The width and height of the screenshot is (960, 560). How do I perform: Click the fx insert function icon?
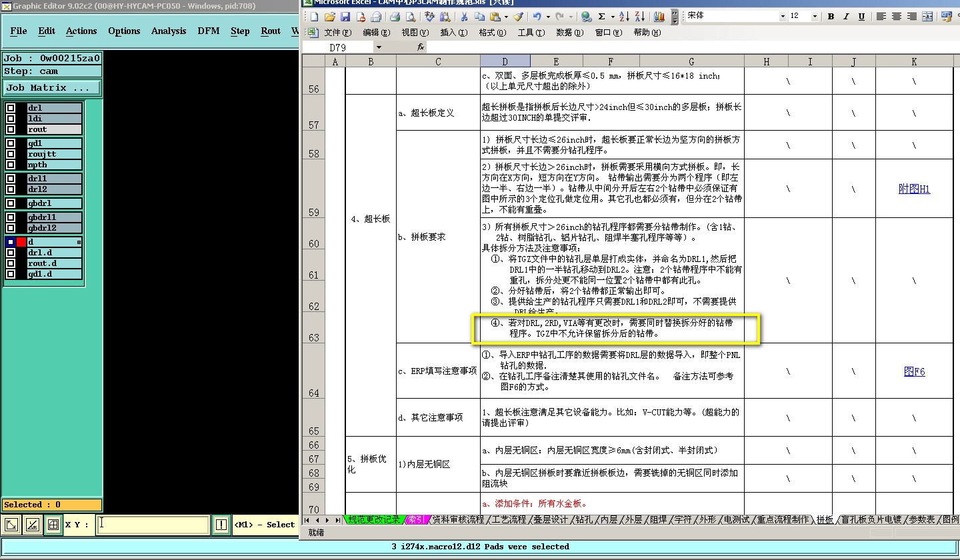(421, 47)
